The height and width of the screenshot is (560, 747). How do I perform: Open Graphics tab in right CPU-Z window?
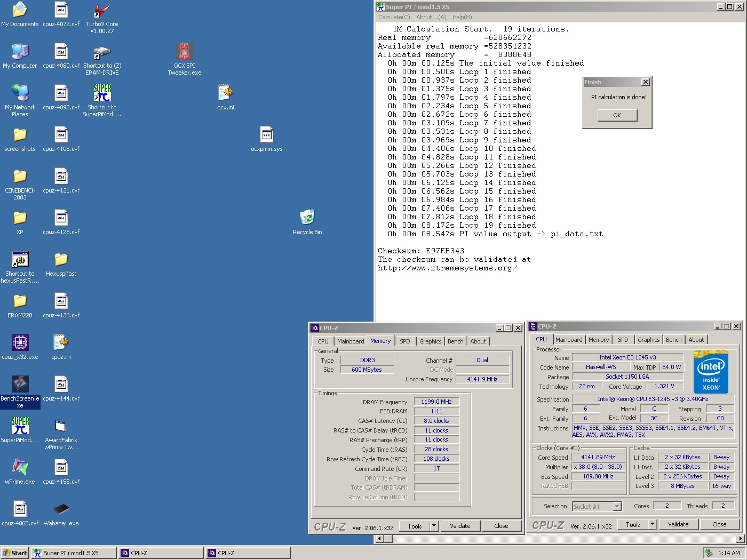[649, 340]
